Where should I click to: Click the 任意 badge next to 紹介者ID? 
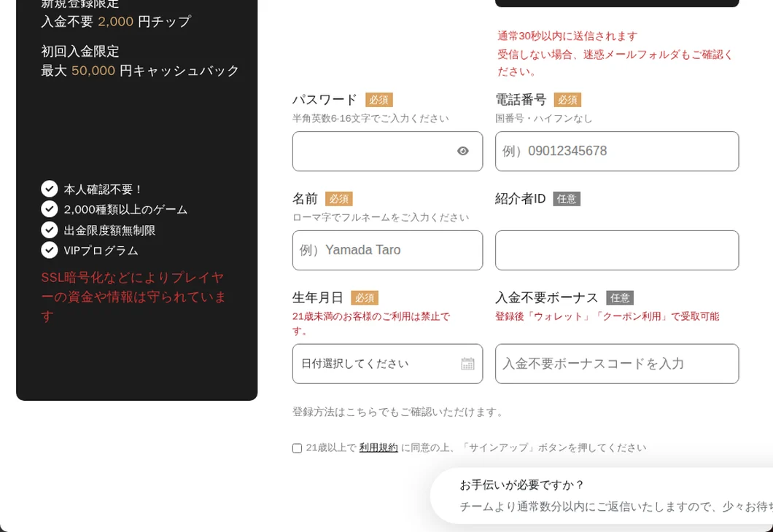(x=567, y=199)
